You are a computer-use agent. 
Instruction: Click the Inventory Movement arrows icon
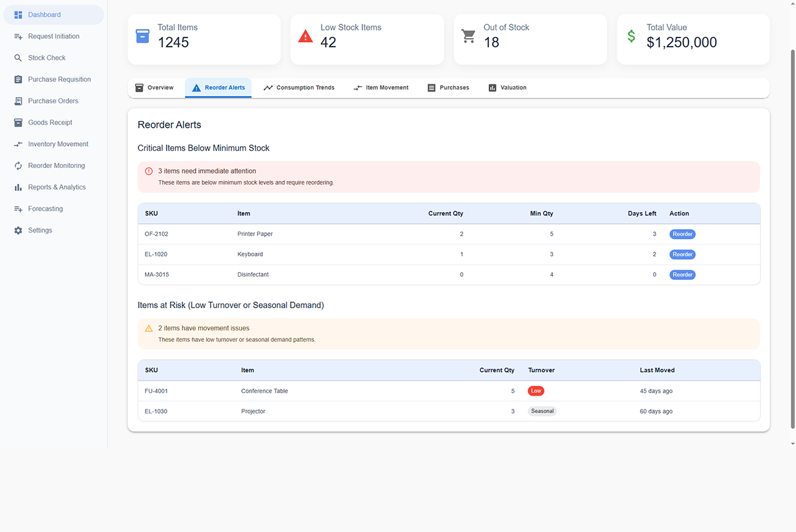click(x=18, y=144)
